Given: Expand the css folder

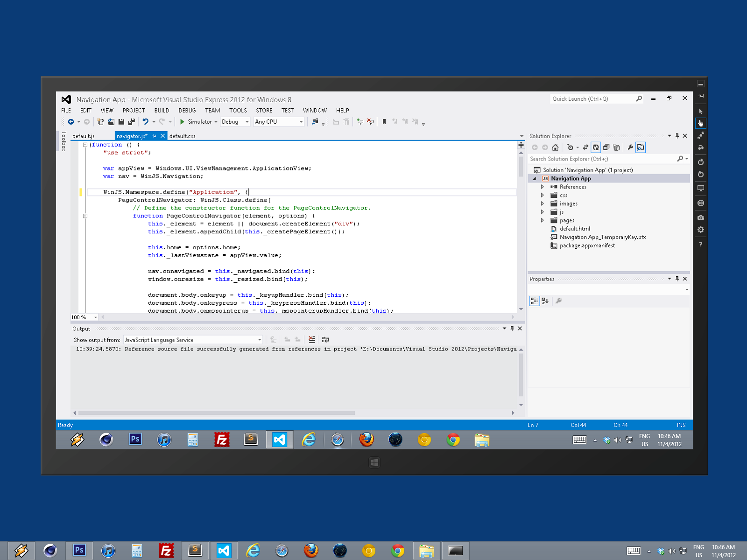Looking at the screenshot, I should tap(542, 195).
